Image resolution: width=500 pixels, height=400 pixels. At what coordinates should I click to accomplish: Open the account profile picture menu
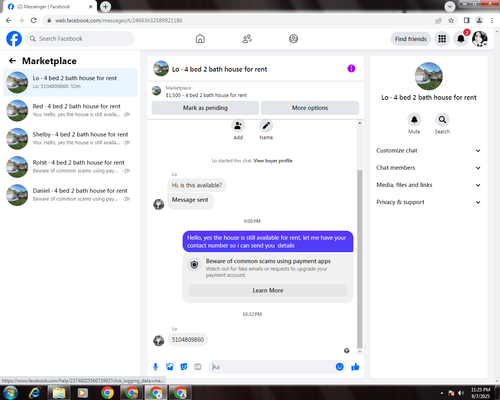(x=480, y=39)
